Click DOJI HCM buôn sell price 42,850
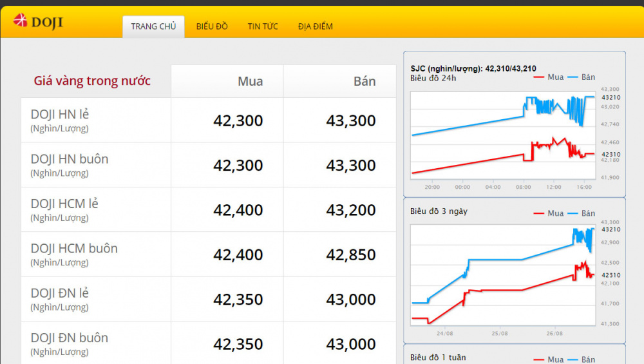The image size is (644, 364). 351,255
